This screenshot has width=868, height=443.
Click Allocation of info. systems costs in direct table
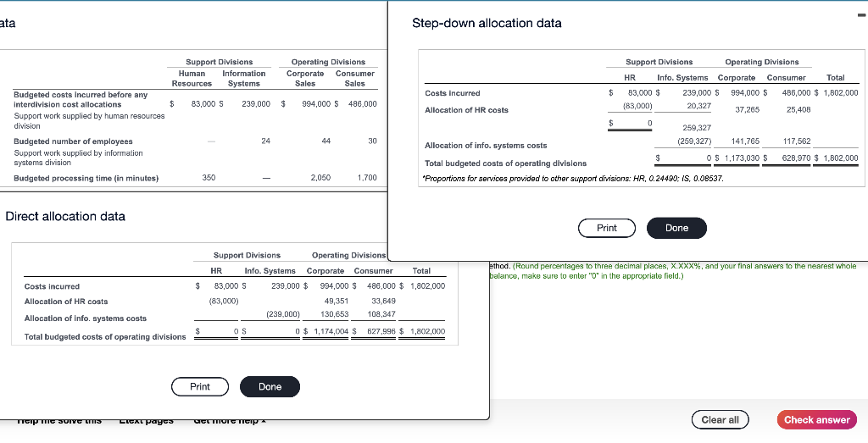[x=86, y=318]
